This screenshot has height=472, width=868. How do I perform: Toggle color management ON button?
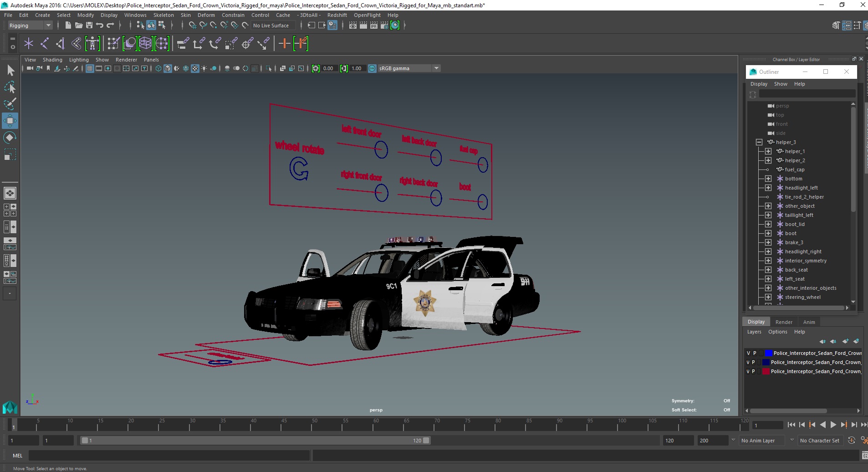372,68
